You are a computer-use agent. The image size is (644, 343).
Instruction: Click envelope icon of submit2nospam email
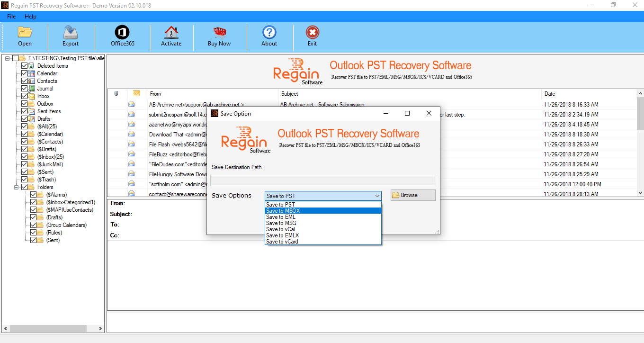coord(131,114)
